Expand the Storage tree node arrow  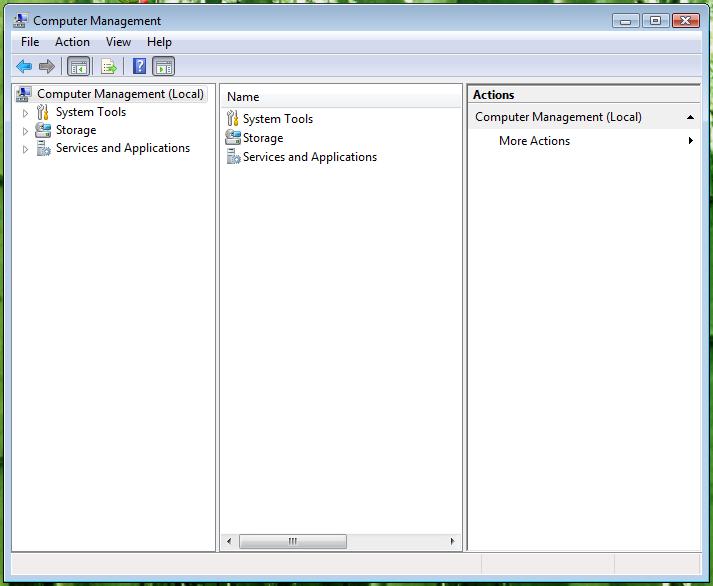(25, 131)
